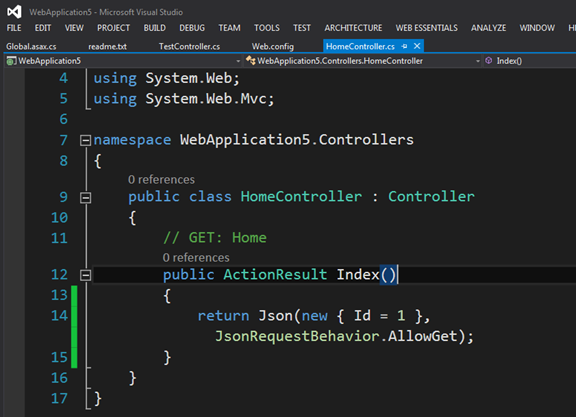576x417 pixels.
Task: Switch to the Global.asax.cs tab
Action: click(x=31, y=46)
